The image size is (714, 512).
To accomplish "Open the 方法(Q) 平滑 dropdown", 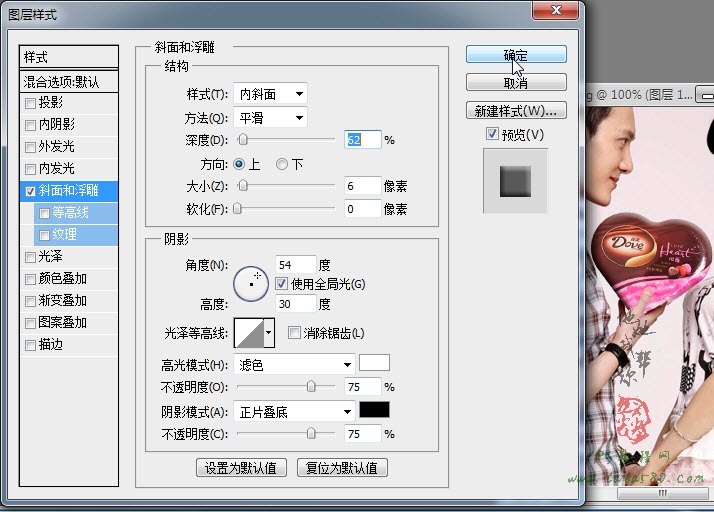I will (x=270, y=118).
